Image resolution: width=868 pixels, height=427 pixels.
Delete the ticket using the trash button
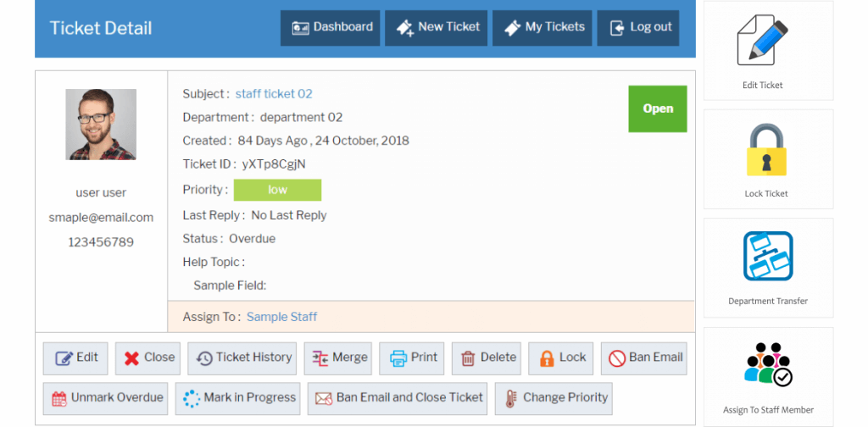coord(487,358)
